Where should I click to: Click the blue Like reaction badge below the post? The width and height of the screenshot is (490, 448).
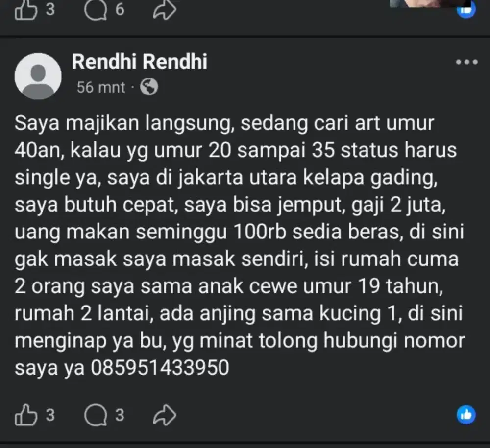coord(466,414)
